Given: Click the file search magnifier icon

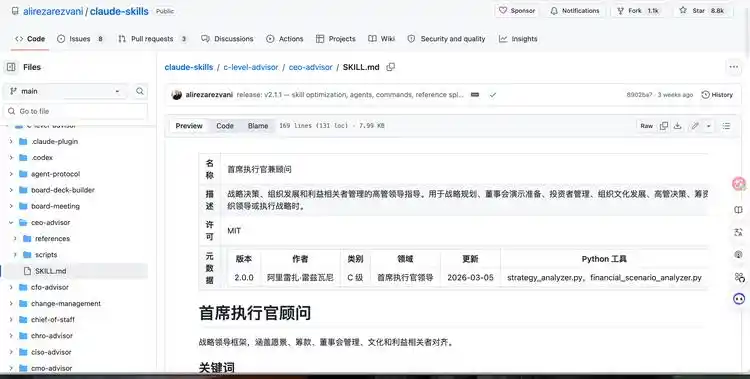Looking at the screenshot, I should 140,91.
